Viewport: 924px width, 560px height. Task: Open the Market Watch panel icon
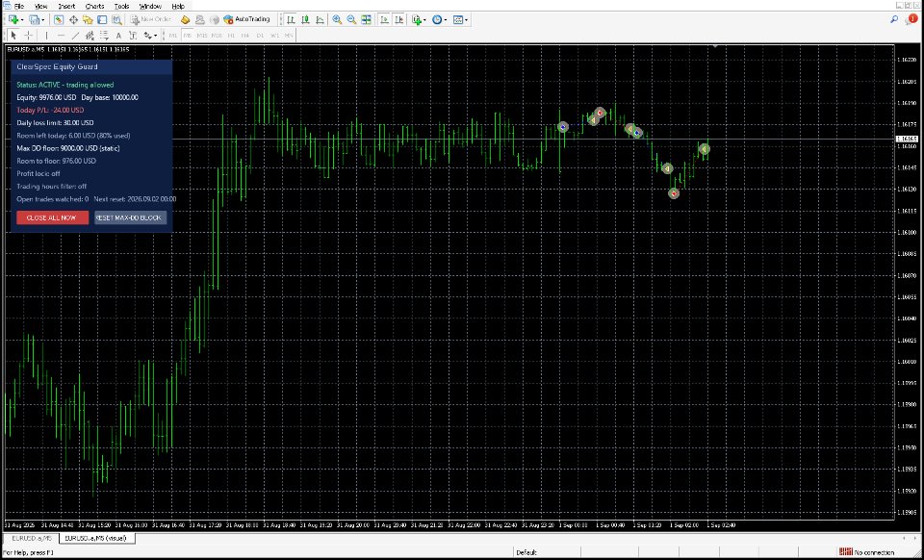[59, 19]
